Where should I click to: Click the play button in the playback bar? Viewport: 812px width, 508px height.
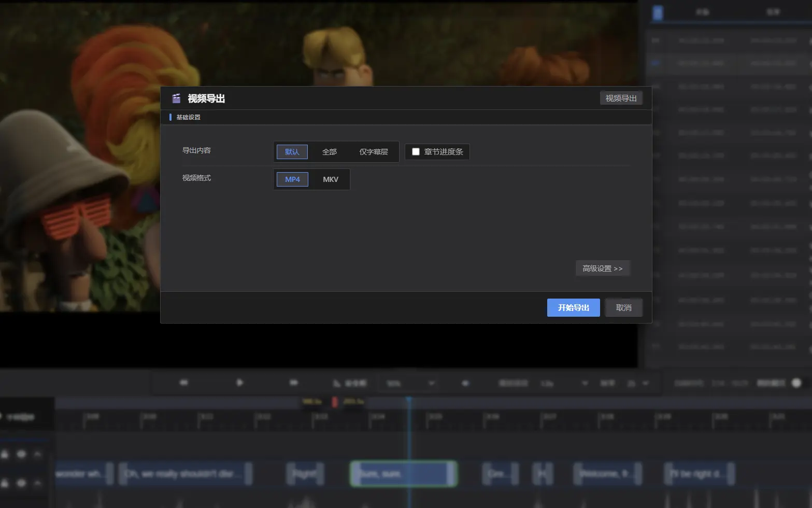[239, 383]
